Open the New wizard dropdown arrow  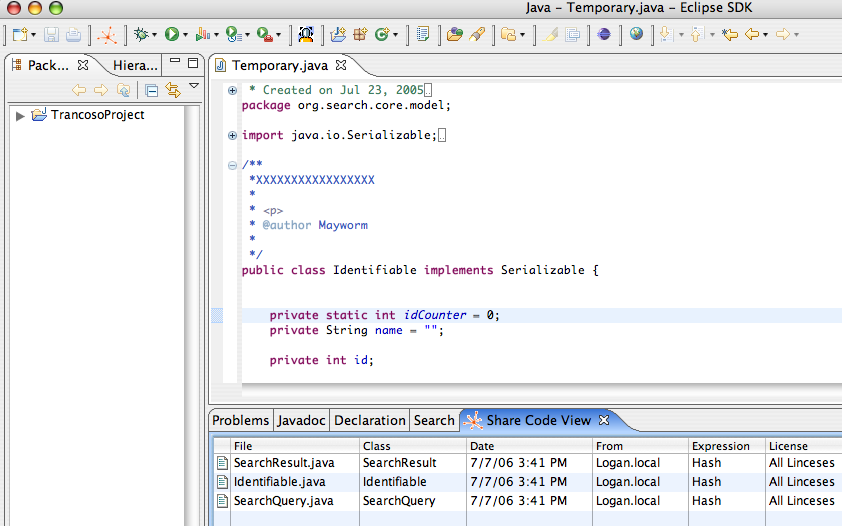33,35
